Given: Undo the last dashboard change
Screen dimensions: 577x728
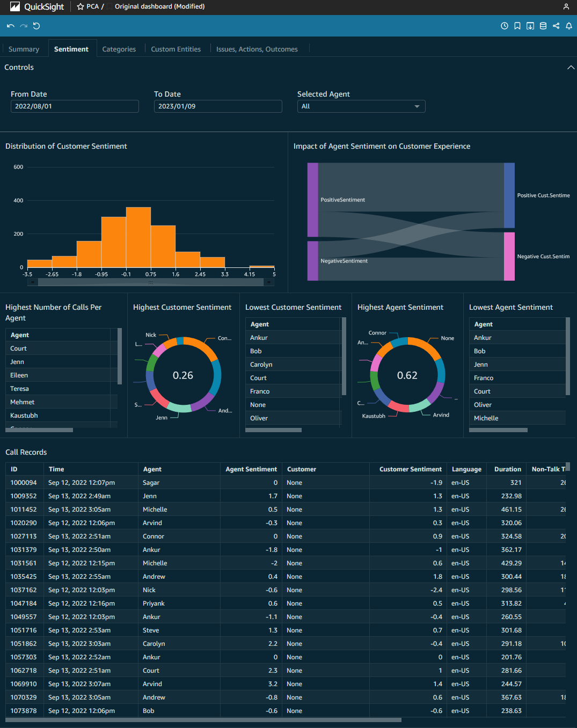Looking at the screenshot, I should click(10, 25).
